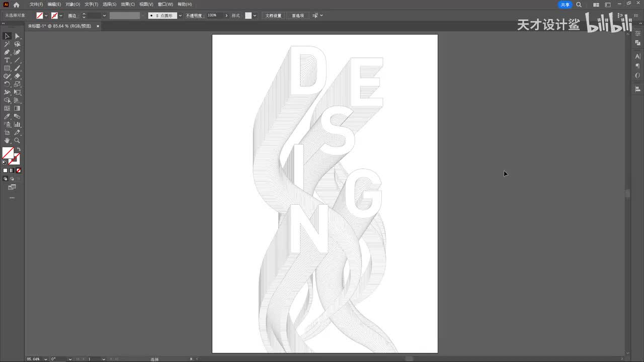Open the graphic style (样式) dropdown
This screenshot has height=362, width=644.
255,16
